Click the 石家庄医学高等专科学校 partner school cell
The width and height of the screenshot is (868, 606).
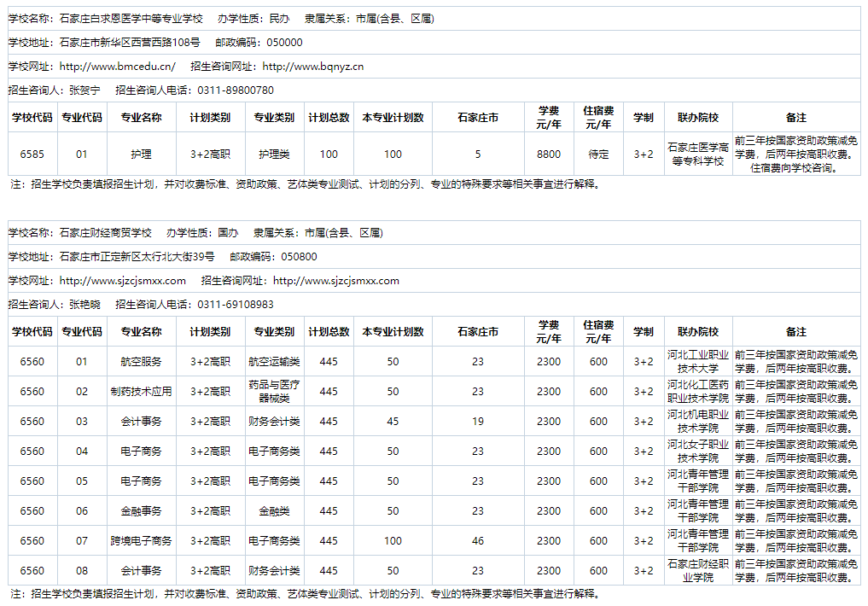pyautogui.click(x=697, y=154)
